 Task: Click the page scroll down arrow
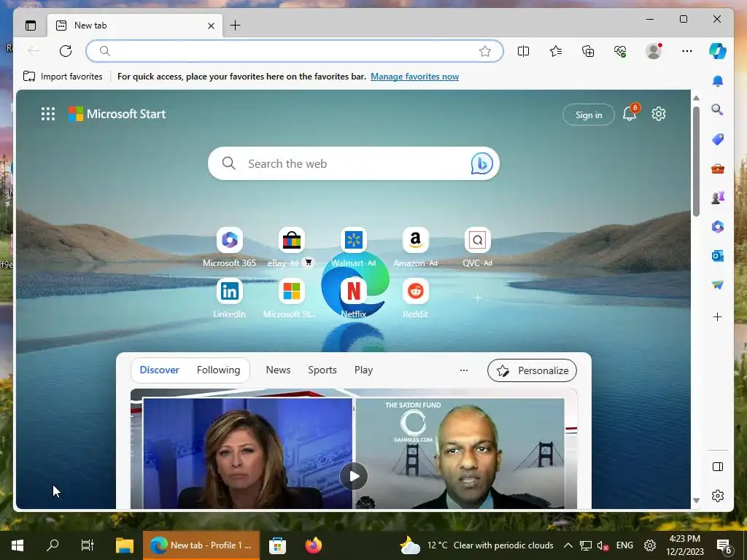[696, 500]
